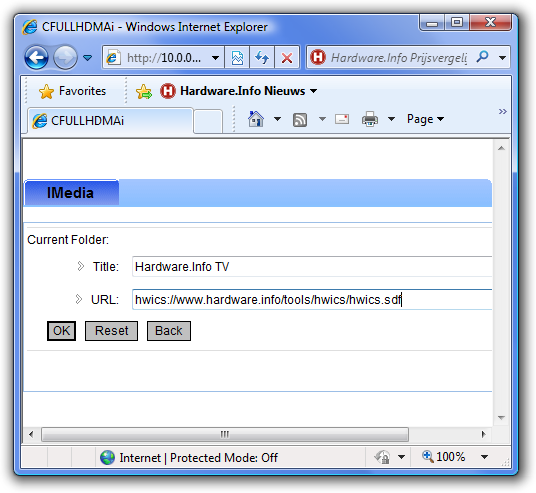This screenshot has width=536, height=493.
Task: Expand the address bar dropdown arrow
Action: (x=215, y=58)
